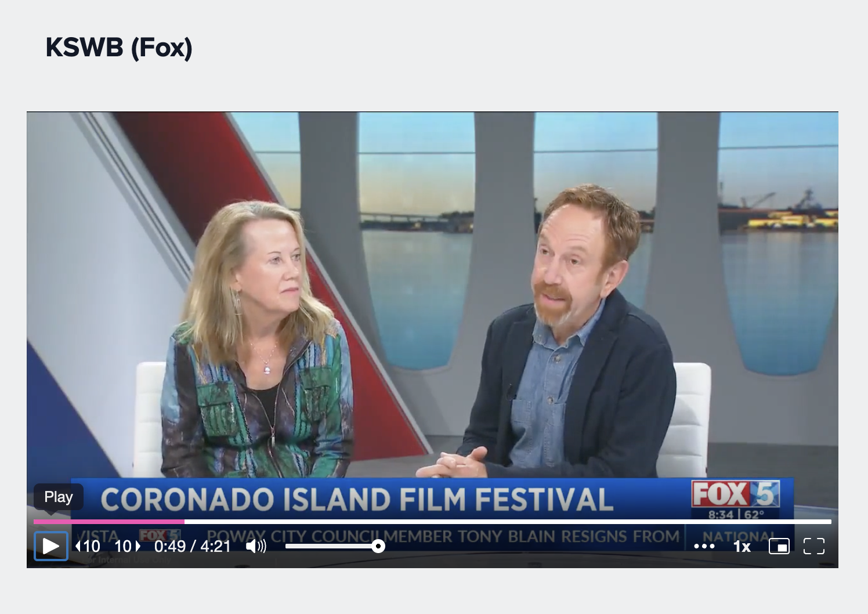Click the Play tooltip label

[59, 497]
